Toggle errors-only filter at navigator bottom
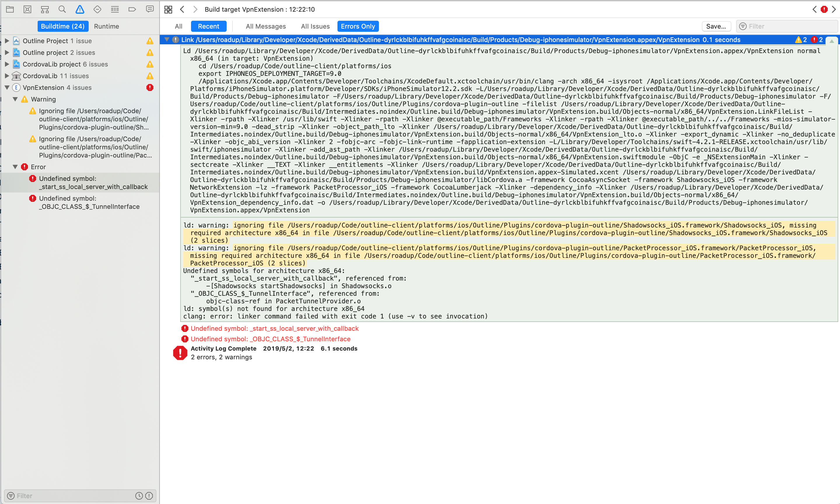This screenshot has height=504, width=840. click(x=149, y=496)
